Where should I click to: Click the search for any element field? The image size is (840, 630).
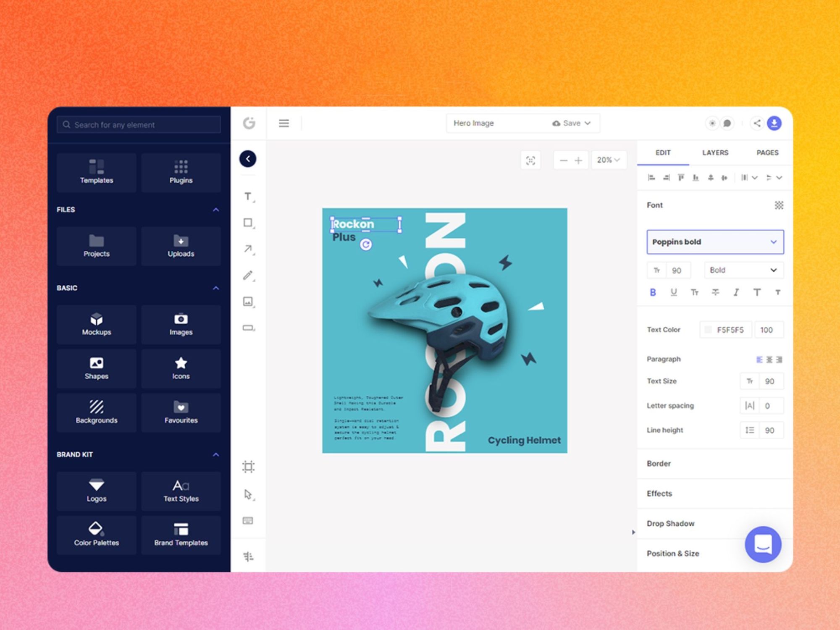tap(138, 124)
